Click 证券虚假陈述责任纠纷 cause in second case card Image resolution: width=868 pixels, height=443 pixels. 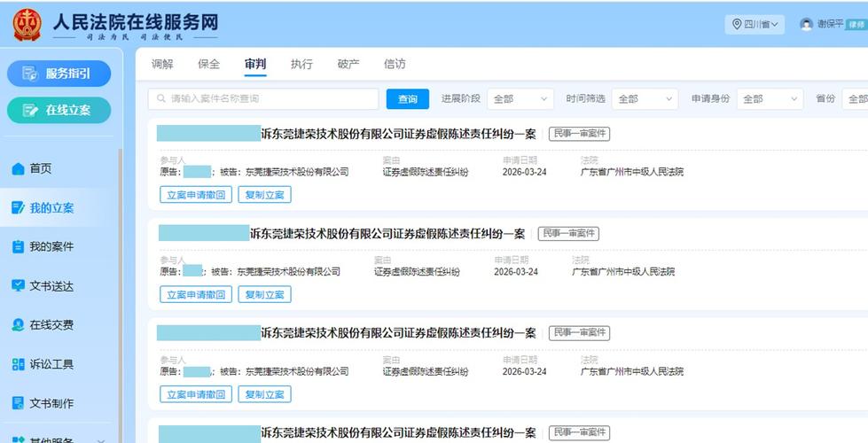pos(417,271)
